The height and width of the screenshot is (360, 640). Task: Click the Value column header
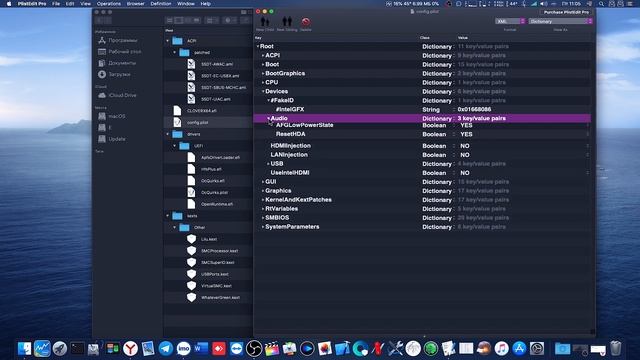[x=462, y=38]
